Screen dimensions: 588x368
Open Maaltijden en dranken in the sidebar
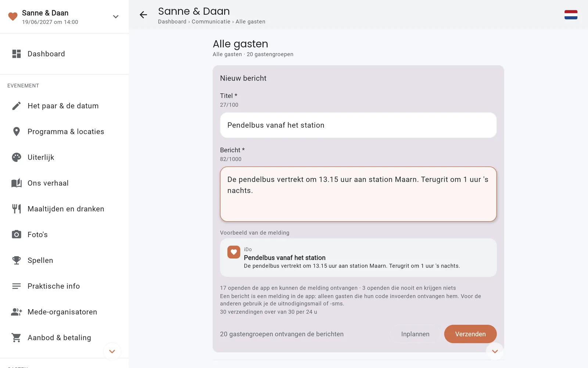pos(64,209)
